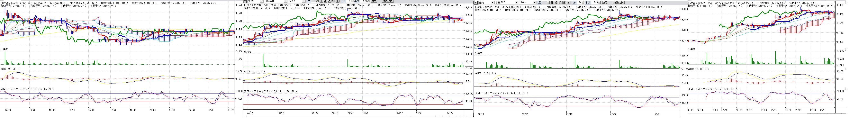Switch 30-minute chart to 月 monthly bars

(560, 3)
